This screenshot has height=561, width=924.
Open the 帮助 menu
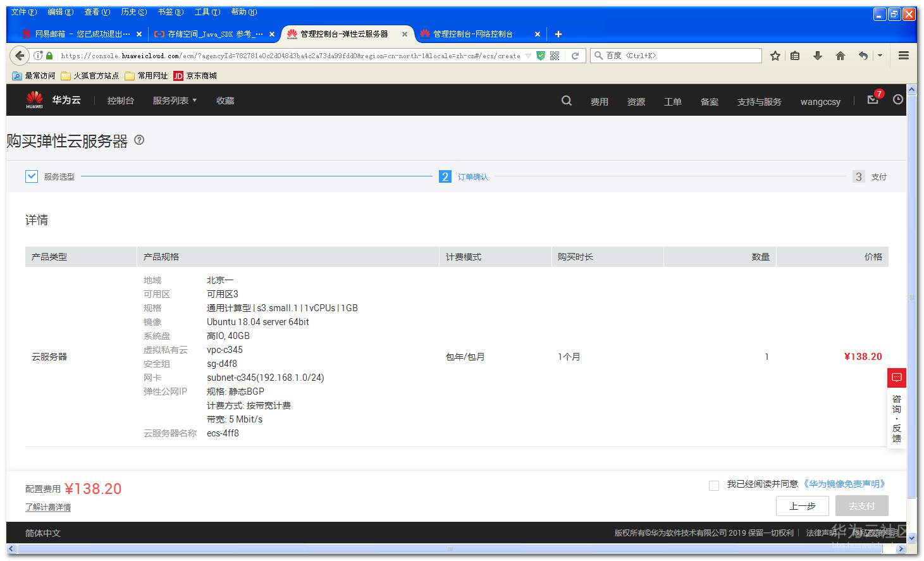244,12
